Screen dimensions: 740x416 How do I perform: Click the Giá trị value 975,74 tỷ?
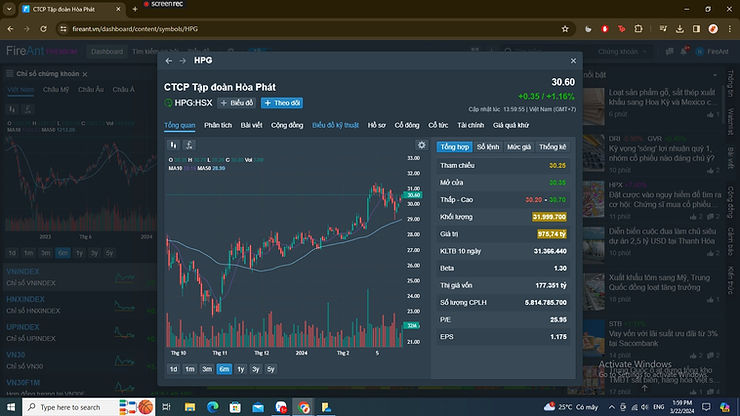pos(552,234)
